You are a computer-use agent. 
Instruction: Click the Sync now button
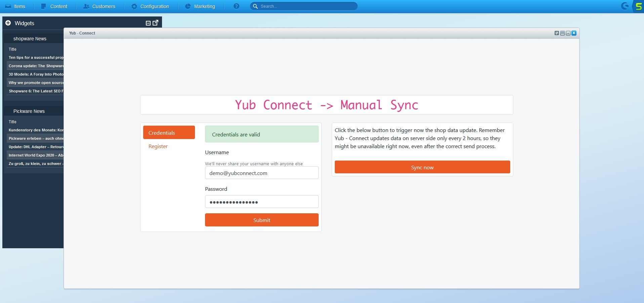422,167
